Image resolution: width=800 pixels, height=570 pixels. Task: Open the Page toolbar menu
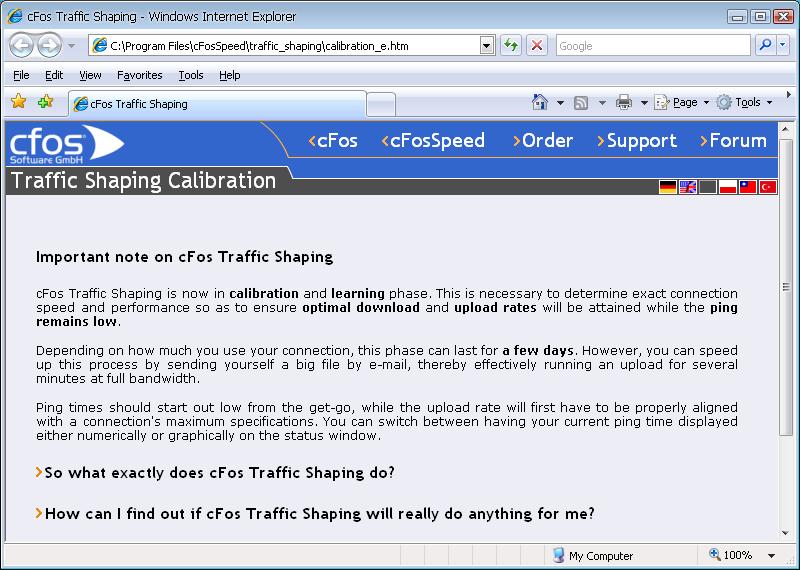pyautogui.click(x=682, y=103)
